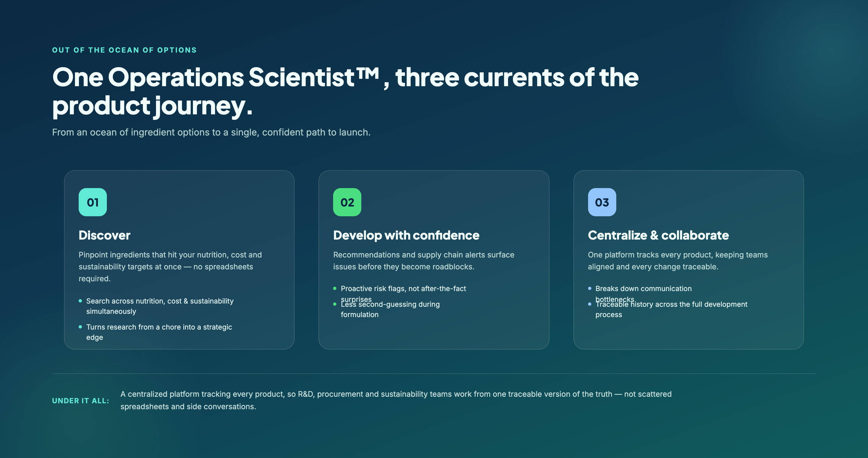Select the Centralize & collaborate heading
Screen dimensions: 868x458
point(658,235)
